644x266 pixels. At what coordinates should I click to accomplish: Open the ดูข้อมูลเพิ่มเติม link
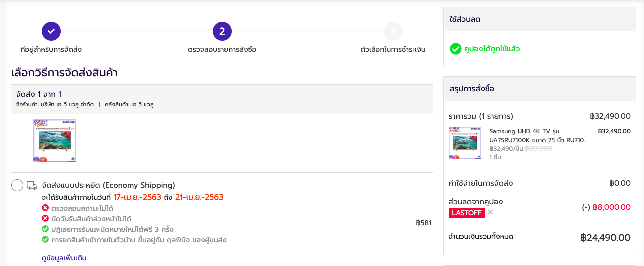coord(64,258)
